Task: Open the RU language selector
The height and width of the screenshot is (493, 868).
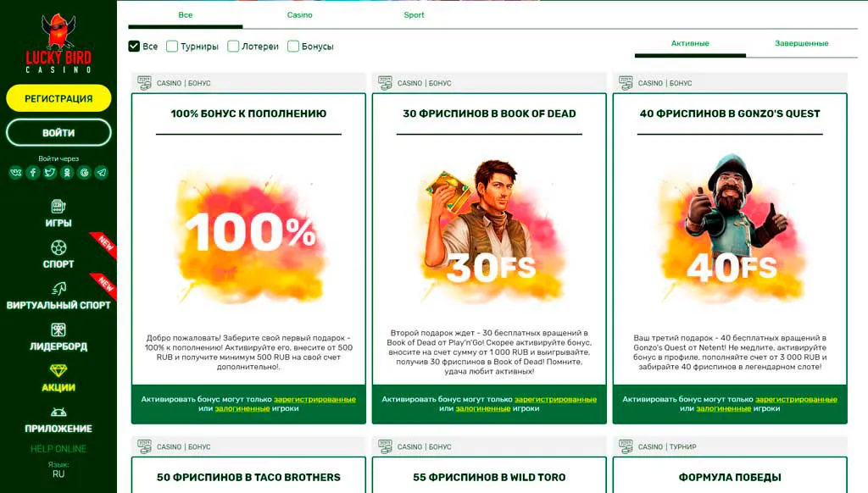Action: pos(58,474)
